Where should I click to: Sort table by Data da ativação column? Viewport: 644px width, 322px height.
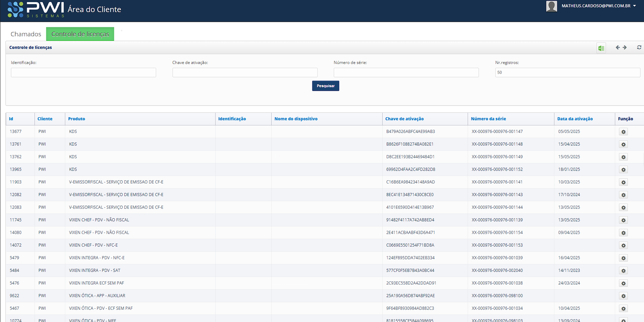tap(575, 119)
